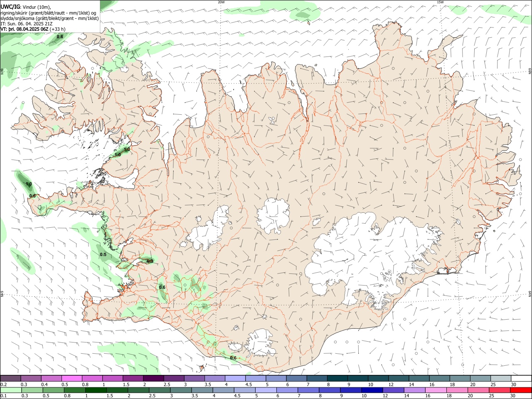Click the pale green 0.1 swatch in the rain legend row

[x=11, y=390]
